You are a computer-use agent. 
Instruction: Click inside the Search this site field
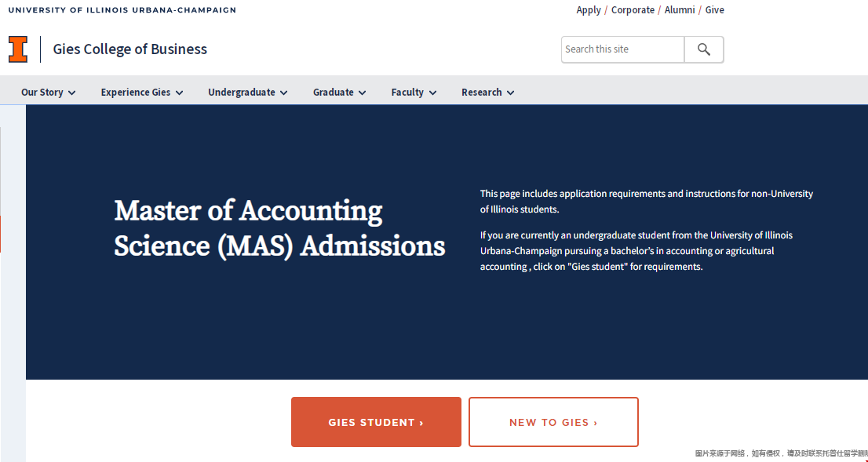click(622, 49)
